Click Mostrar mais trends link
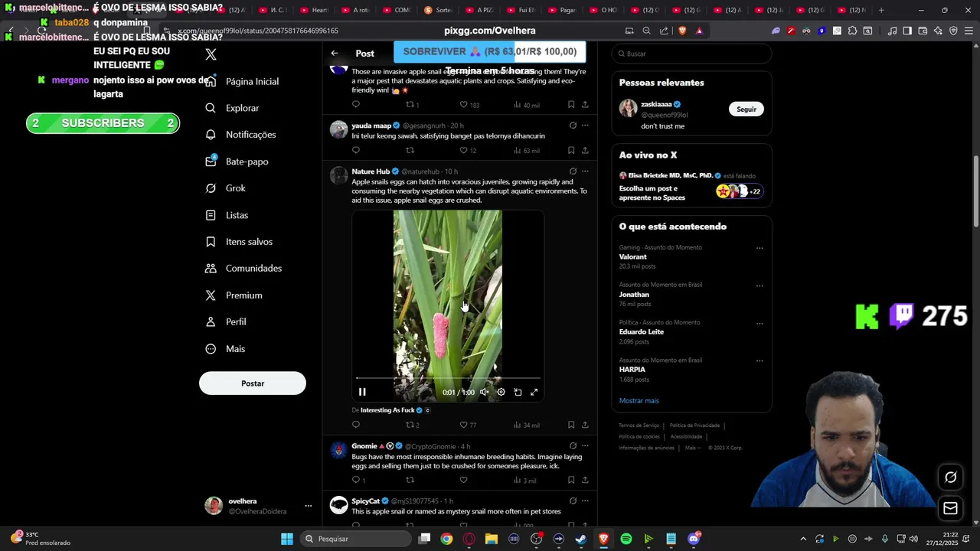 point(639,401)
